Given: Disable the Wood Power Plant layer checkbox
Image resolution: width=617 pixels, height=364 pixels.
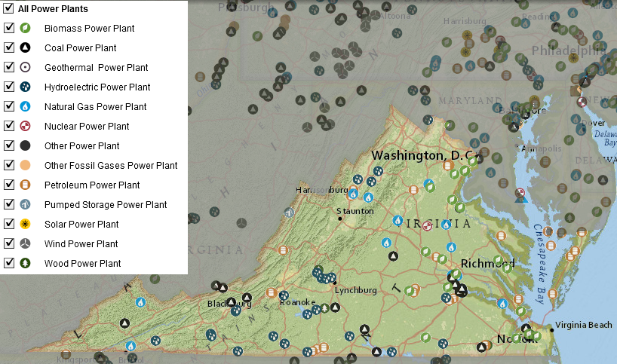Looking at the screenshot, I should click(x=8, y=263).
